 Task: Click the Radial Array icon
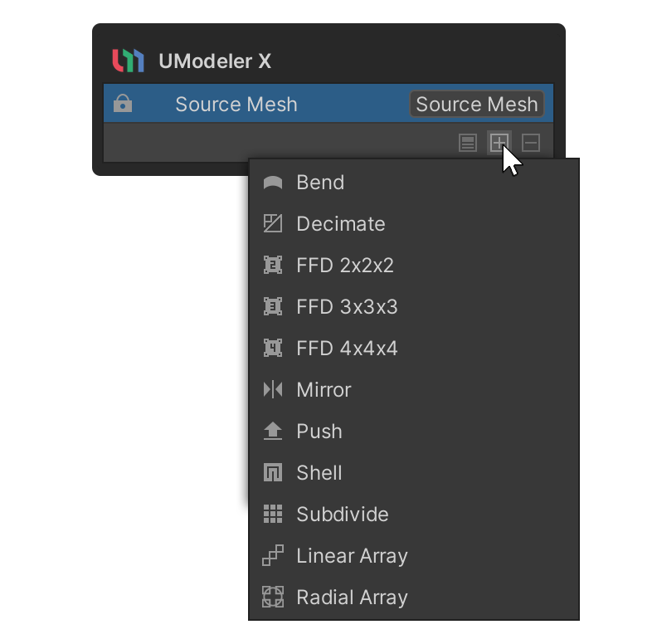pyautogui.click(x=273, y=597)
